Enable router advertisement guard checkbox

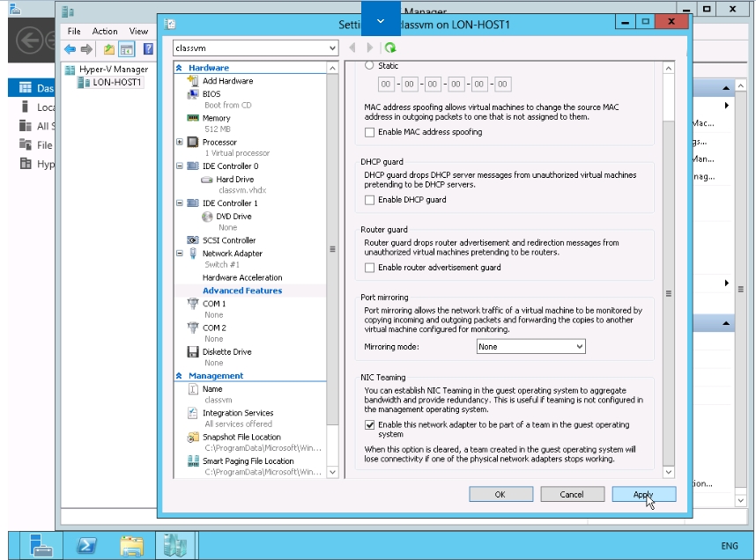[x=370, y=268]
